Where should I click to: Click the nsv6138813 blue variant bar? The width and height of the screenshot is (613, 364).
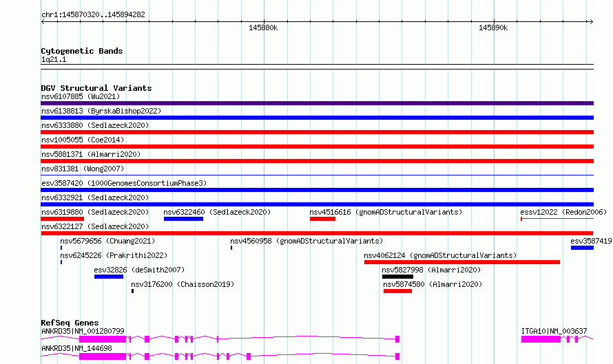pyautogui.click(x=317, y=118)
